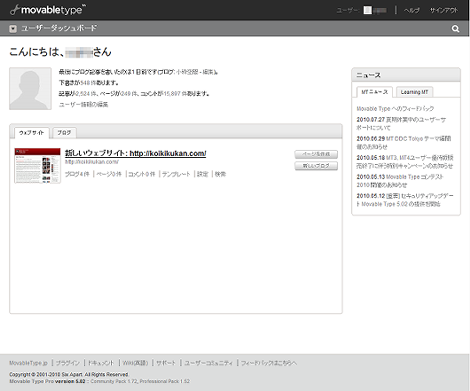Viewport: 470px width, 391px height.
Task: Click the user avatar icon in header
Action: tap(367, 10)
